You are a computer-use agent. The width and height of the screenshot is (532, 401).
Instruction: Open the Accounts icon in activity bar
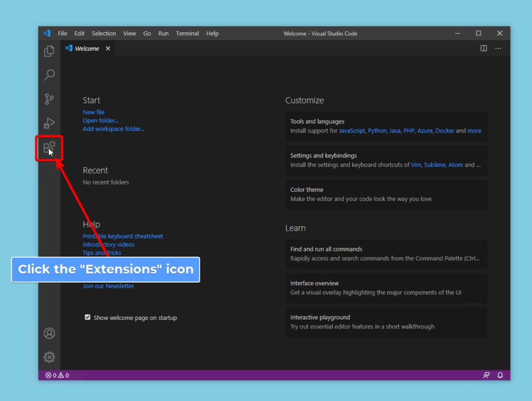[49, 333]
